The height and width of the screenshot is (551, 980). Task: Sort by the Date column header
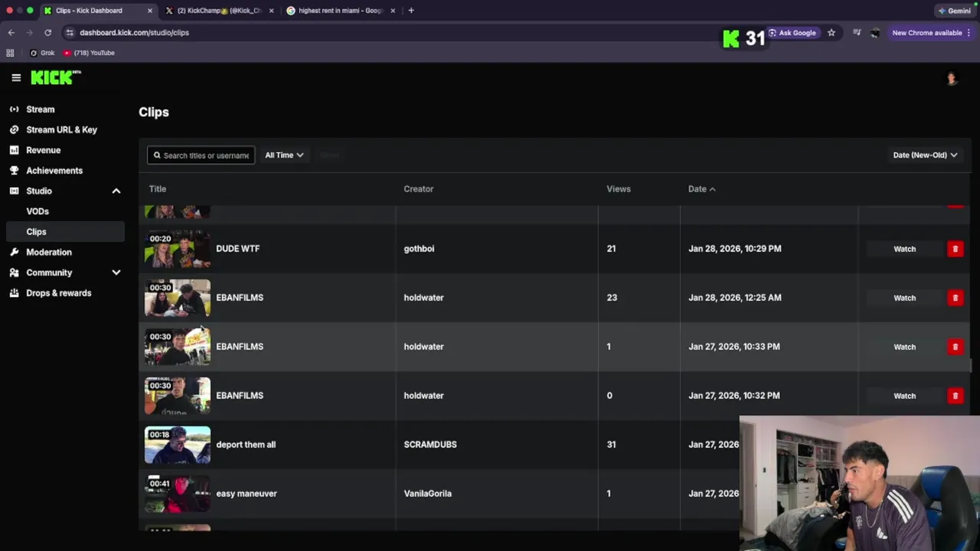tap(701, 189)
